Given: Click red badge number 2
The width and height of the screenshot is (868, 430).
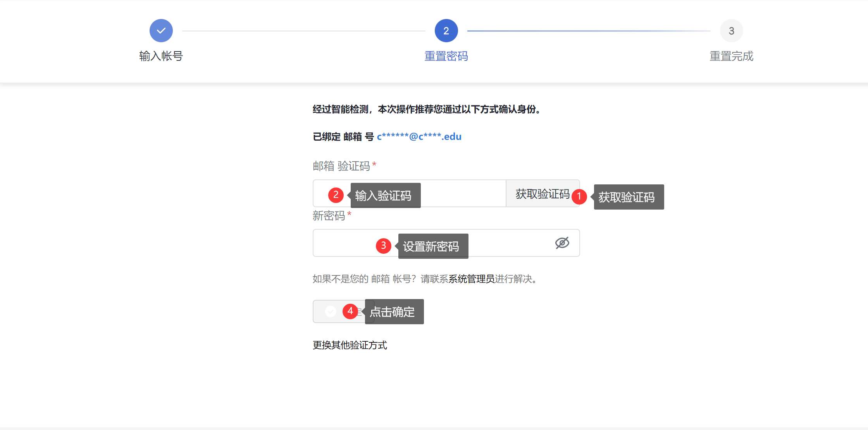Looking at the screenshot, I should (x=336, y=195).
